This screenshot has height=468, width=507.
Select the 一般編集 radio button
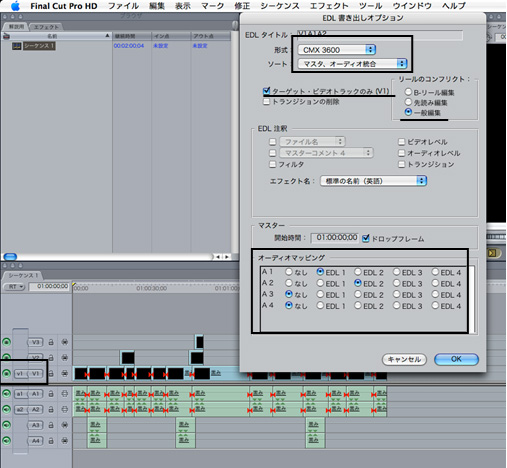point(408,112)
